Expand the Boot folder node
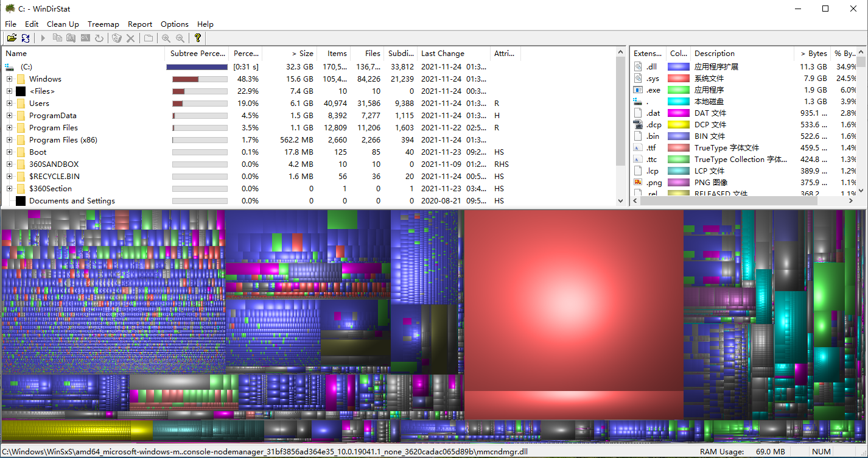868x458 pixels. click(9, 152)
